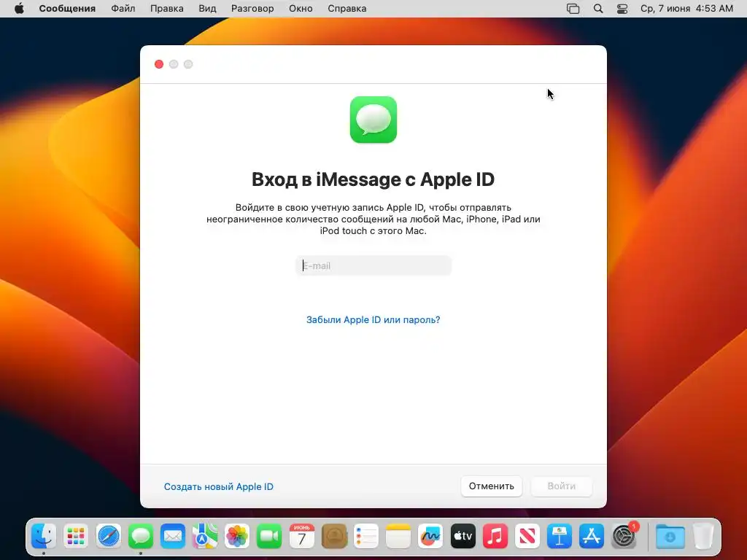Open the Справка menu

[x=347, y=9]
